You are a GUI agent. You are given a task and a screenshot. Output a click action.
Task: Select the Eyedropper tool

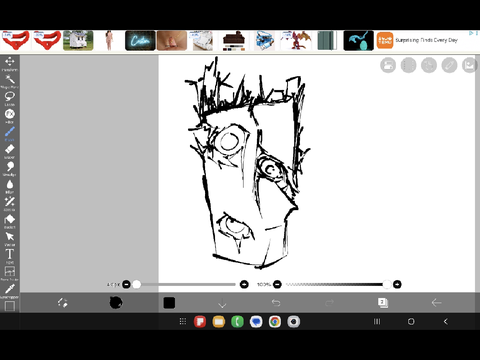tap(10, 290)
